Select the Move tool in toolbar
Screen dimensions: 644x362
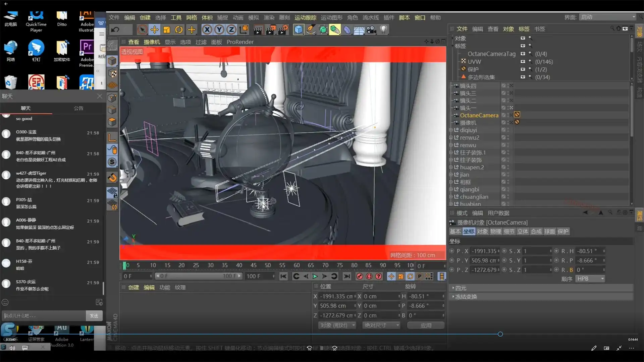(x=154, y=30)
